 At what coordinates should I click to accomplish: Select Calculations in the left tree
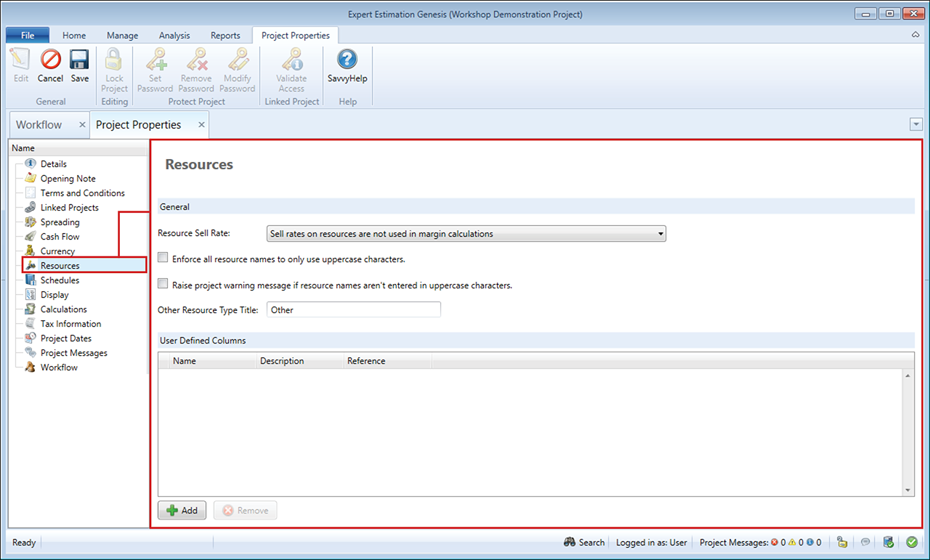[x=63, y=309]
